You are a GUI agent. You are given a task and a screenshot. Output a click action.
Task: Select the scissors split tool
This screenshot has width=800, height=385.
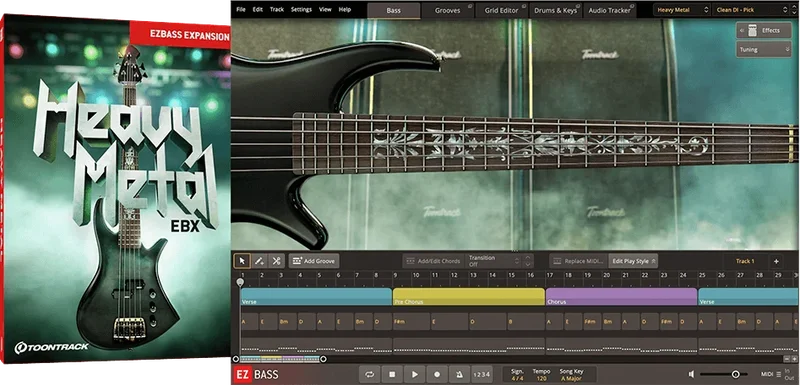click(x=276, y=261)
